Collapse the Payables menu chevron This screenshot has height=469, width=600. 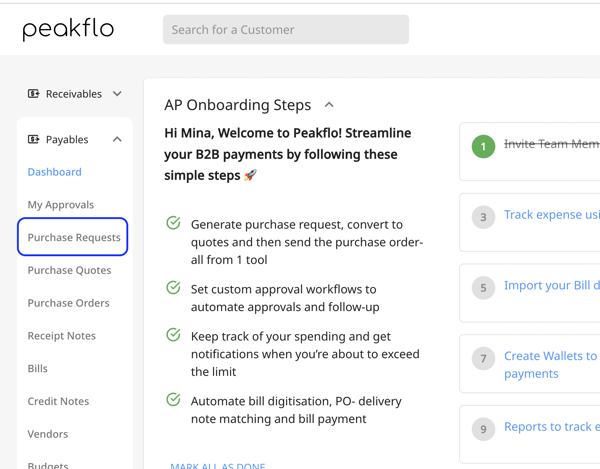(117, 139)
